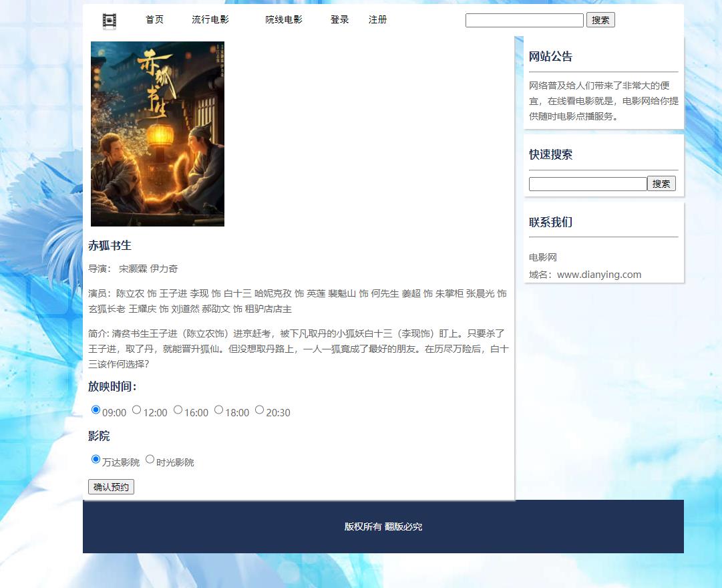Open the 流行电影 menu item

[210, 19]
